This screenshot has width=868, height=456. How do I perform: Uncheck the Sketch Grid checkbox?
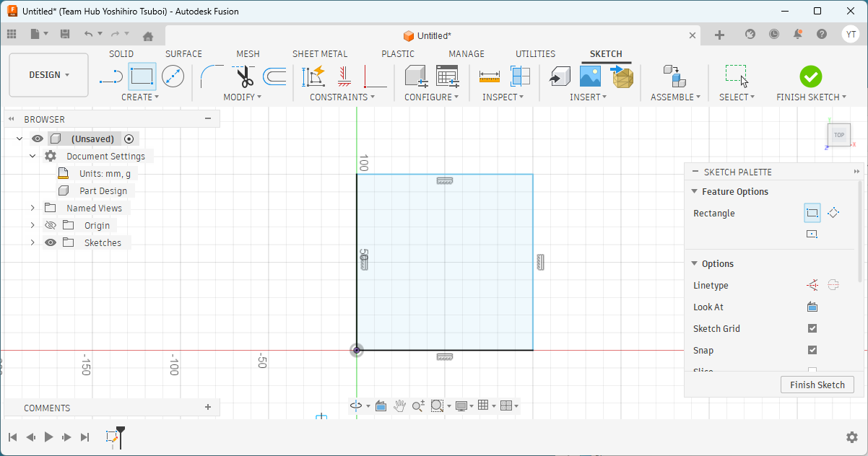coord(812,328)
